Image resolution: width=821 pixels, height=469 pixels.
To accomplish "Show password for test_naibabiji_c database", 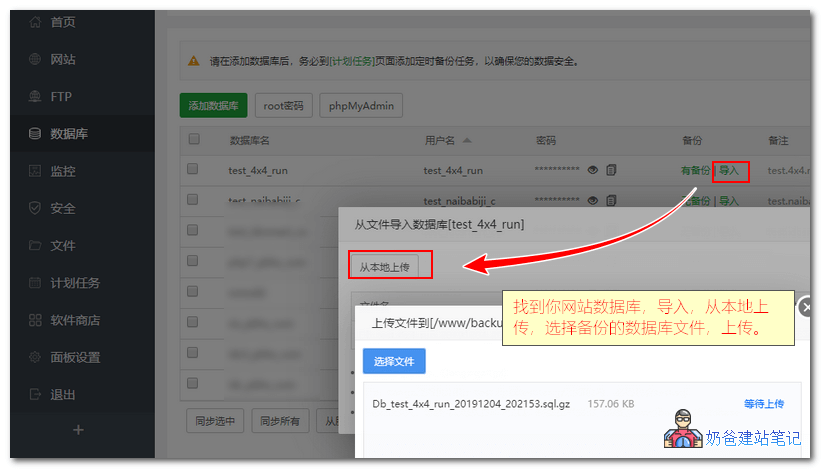I will tap(593, 200).
